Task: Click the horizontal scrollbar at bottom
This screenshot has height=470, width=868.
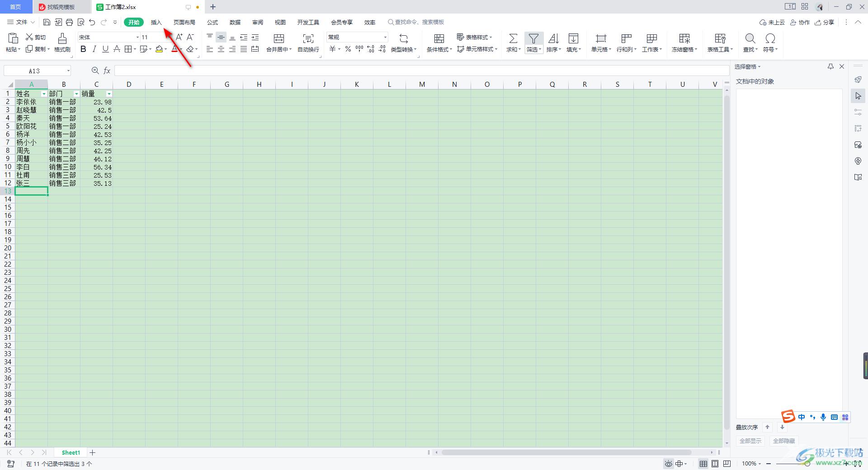Action: click(566, 452)
